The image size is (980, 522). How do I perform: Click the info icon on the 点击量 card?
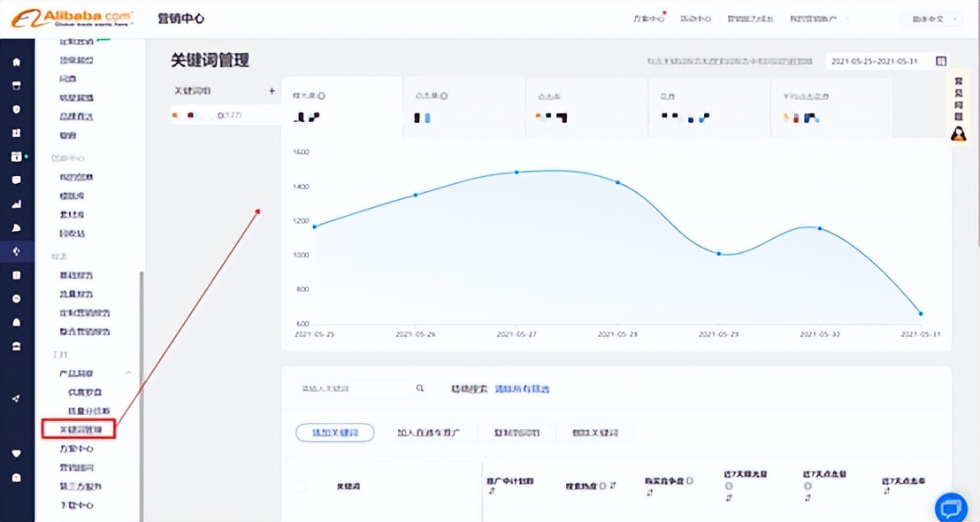tap(444, 96)
